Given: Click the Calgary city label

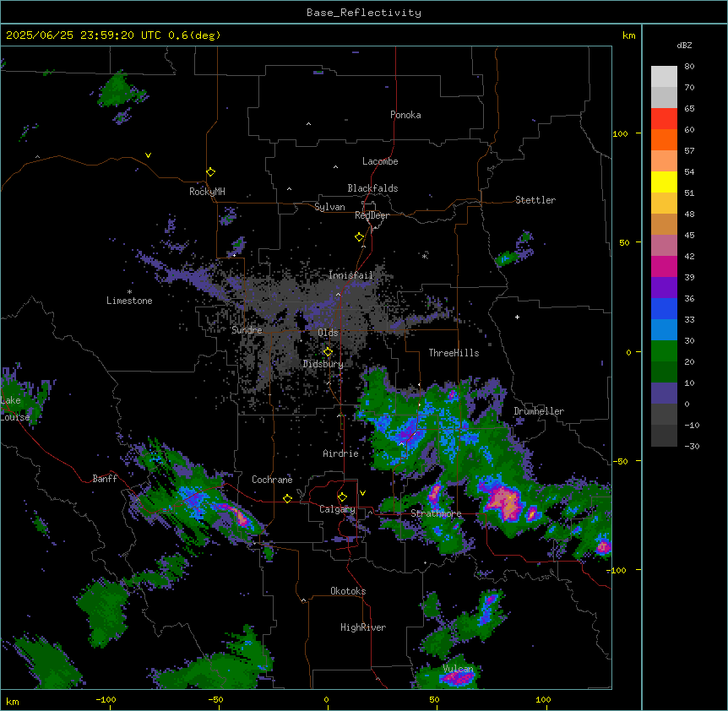Looking at the screenshot, I should coord(337,509).
